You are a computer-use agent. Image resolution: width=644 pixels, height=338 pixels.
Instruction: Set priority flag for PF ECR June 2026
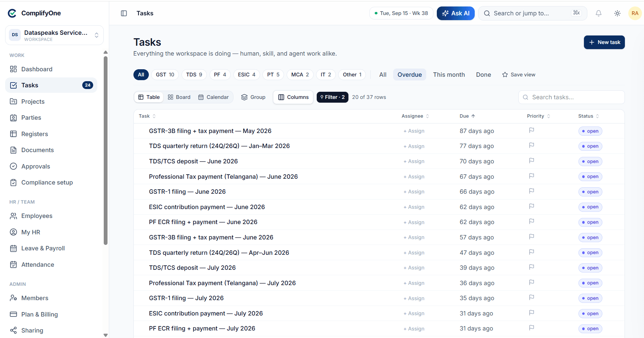pos(531,221)
